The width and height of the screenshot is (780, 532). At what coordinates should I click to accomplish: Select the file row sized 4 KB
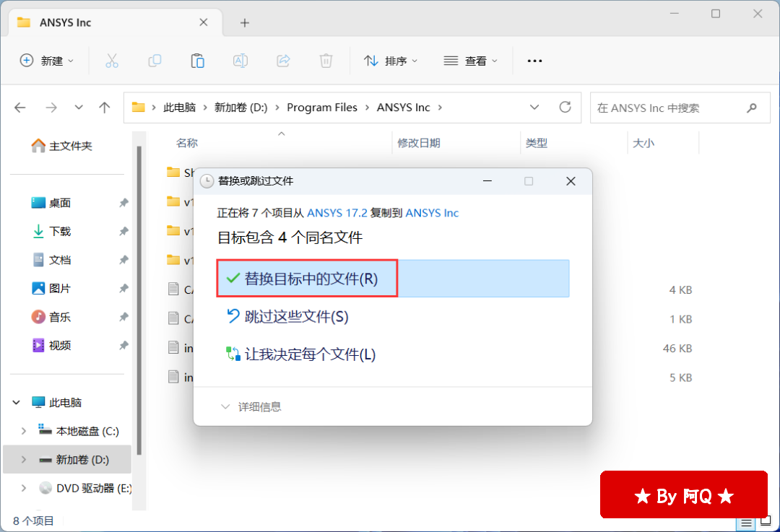[430, 289]
